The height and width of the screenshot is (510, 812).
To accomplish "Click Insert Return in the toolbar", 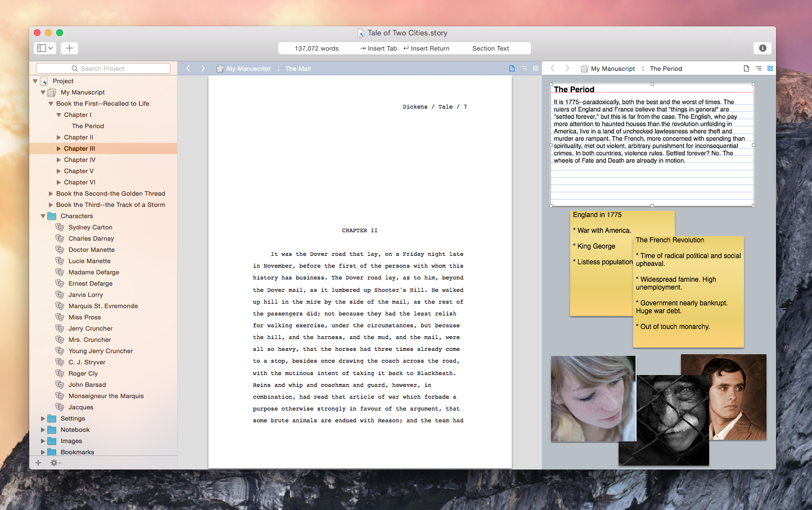I will [426, 48].
